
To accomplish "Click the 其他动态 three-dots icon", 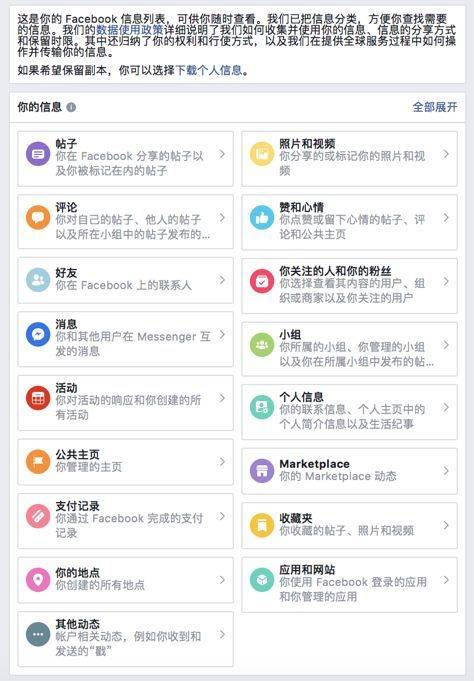I will 38,634.
